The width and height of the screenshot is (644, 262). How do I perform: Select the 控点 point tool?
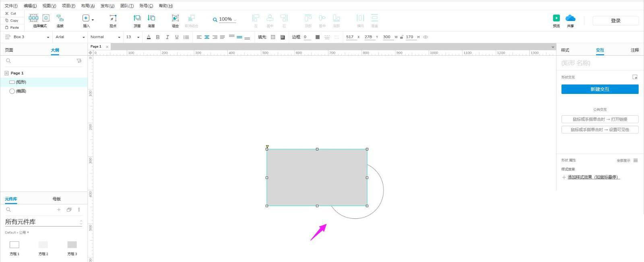(x=113, y=18)
